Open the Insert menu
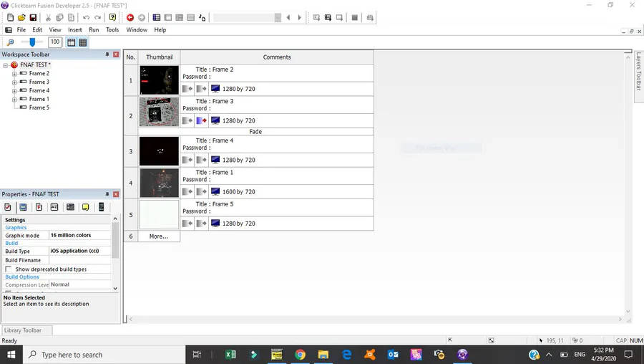644x364 pixels. click(74, 29)
